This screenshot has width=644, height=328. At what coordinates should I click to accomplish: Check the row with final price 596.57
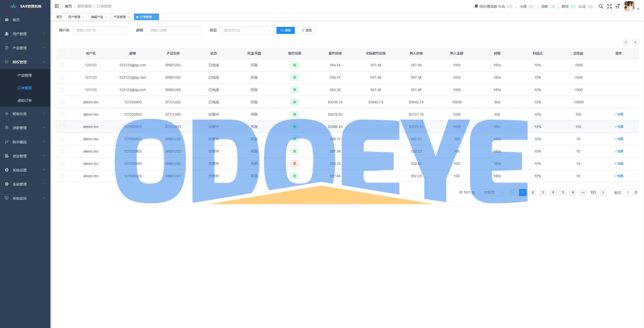(x=62, y=77)
